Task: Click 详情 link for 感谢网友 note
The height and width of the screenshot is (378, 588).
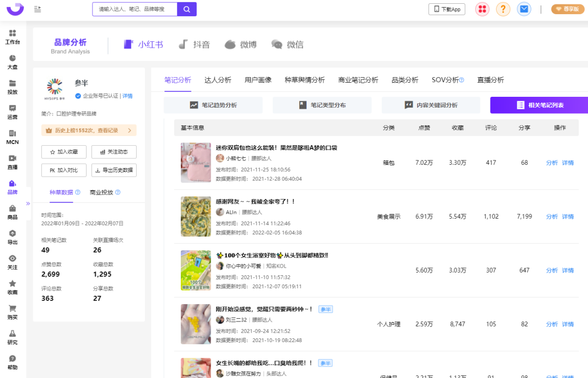Action: coord(568,216)
